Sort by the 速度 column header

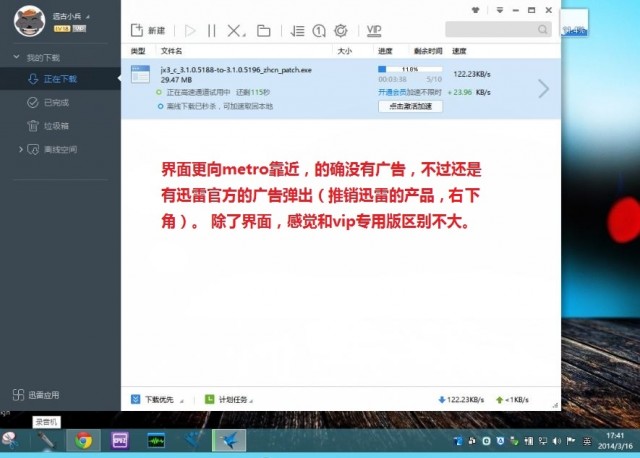click(459, 51)
